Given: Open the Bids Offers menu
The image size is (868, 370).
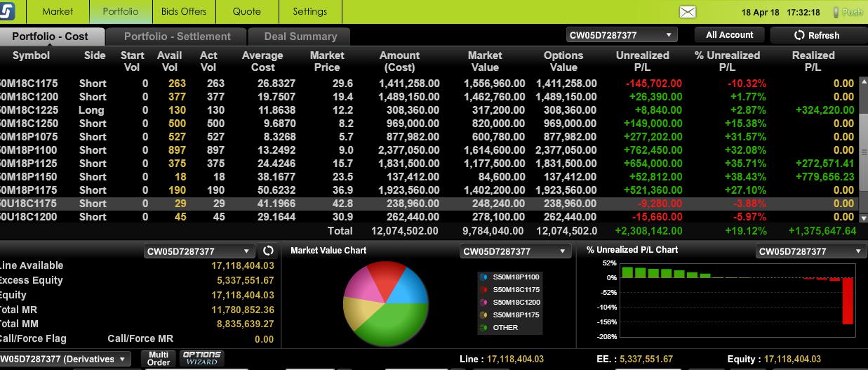Looking at the screenshot, I should click(184, 11).
